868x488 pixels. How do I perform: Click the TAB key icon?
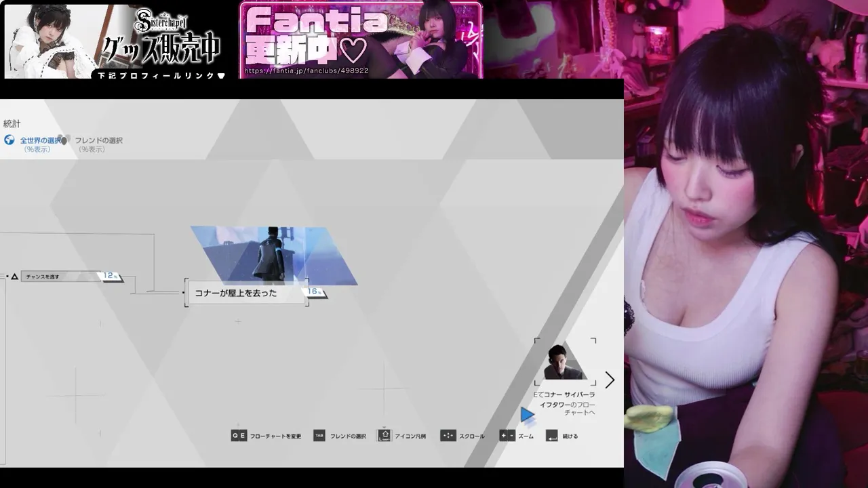319,436
